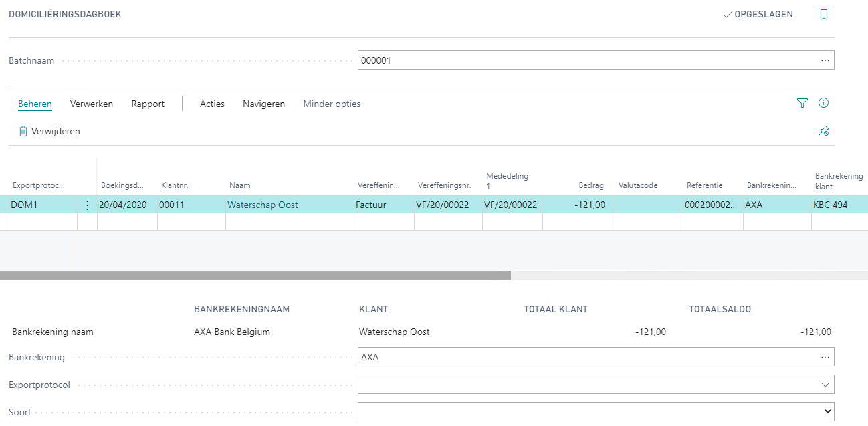Expand the Exportprotocol dropdown
This screenshot has height=426, width=868.
(825, 385)
